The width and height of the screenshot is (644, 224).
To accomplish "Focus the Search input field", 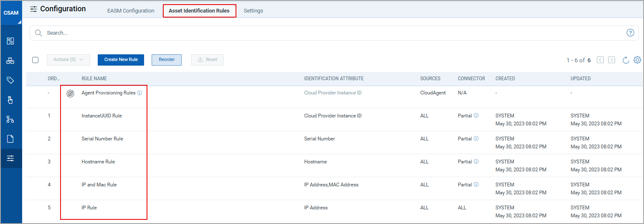I will [x=334, y=33].
